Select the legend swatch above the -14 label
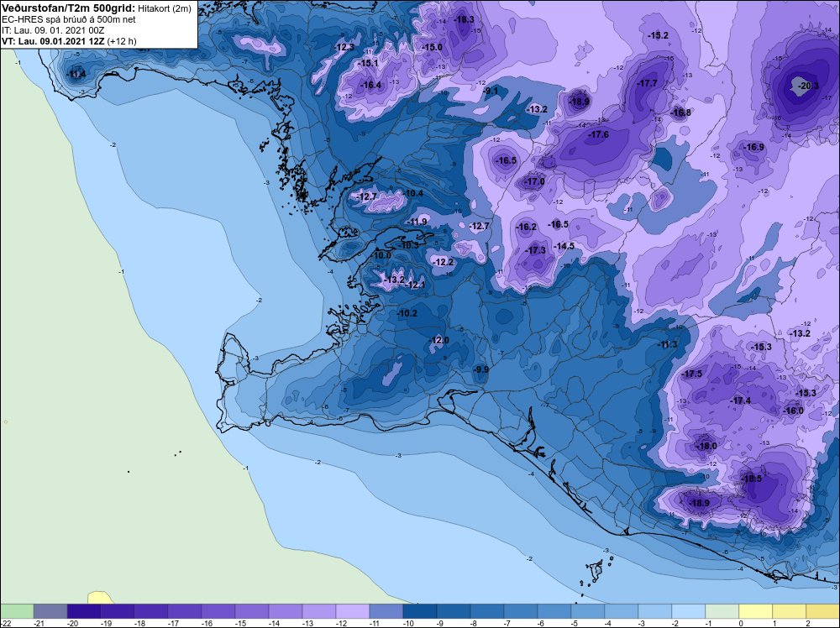Screen dimensions: 840x628 point(285,611)
